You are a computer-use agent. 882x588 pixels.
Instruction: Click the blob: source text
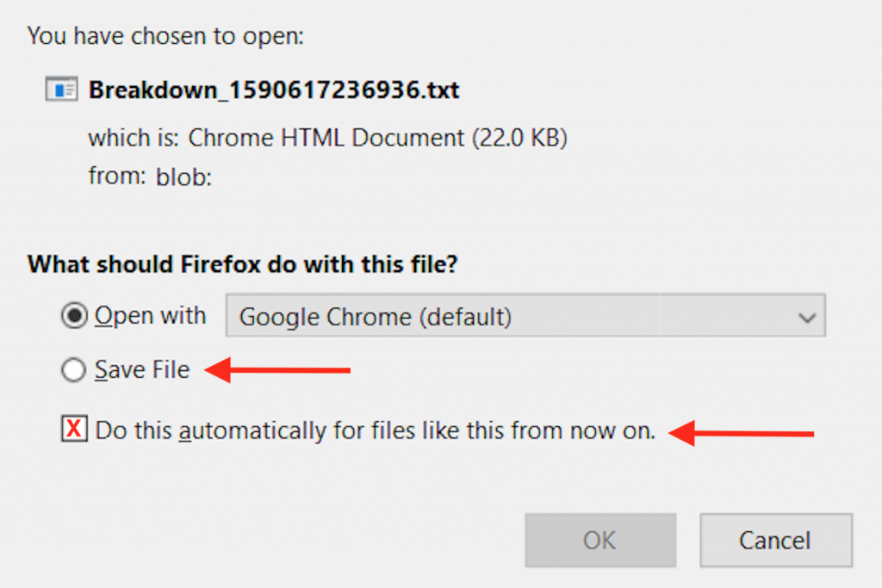point(184,177)
